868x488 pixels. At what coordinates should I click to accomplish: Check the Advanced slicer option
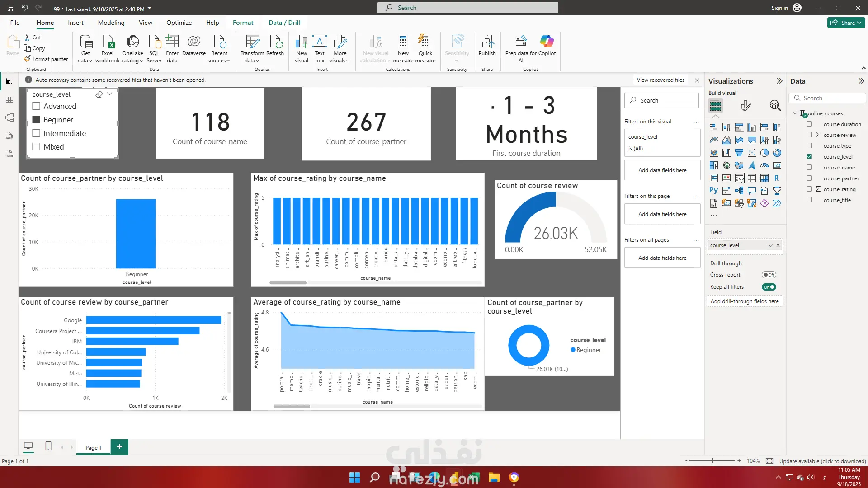click(37, 106)
